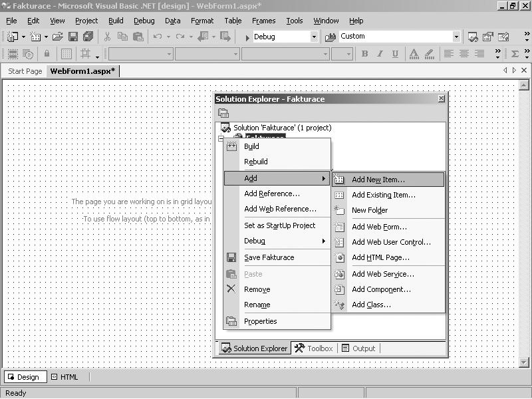Image resolution: width=532 pixels, height=399 pixels.
Task: Close the Solution Explorer panel
Action: [441, 98]
